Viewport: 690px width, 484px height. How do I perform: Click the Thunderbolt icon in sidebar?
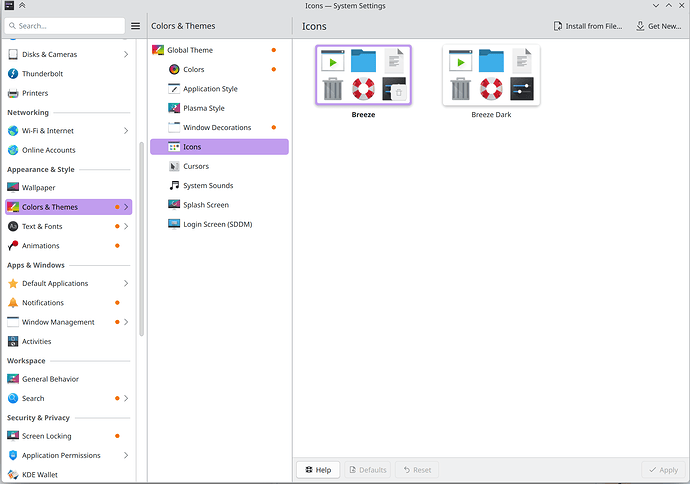13,73
